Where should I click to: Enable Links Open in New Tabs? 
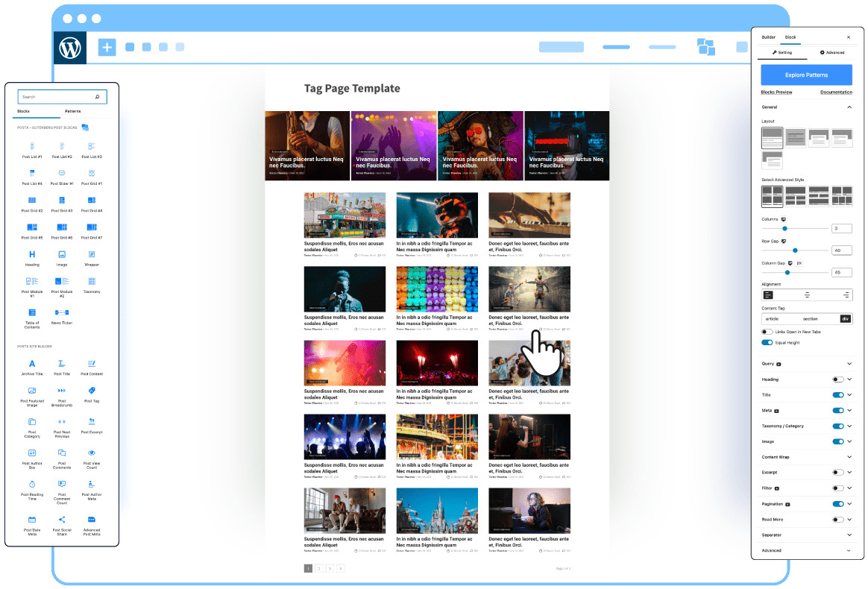click(767, 332)
